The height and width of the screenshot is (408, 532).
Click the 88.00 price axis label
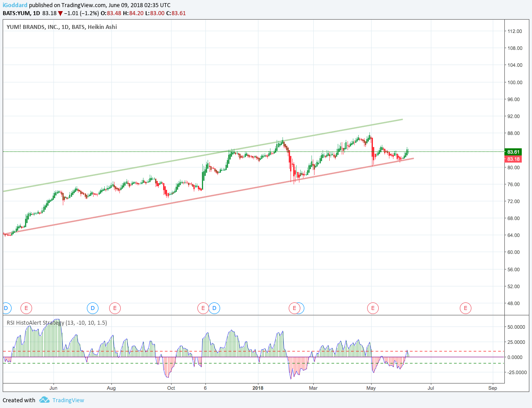(x=515, y=133)
